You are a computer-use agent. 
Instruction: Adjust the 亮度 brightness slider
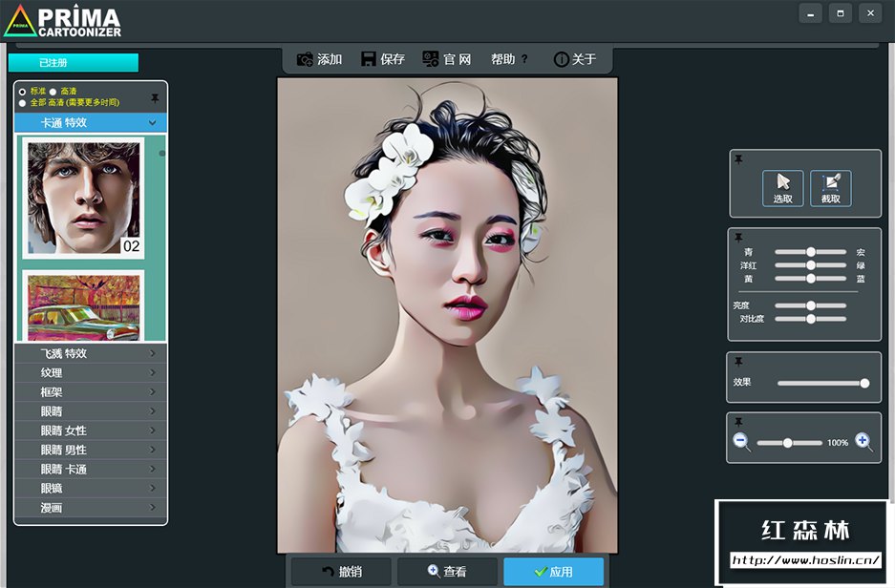pos(811,305)
